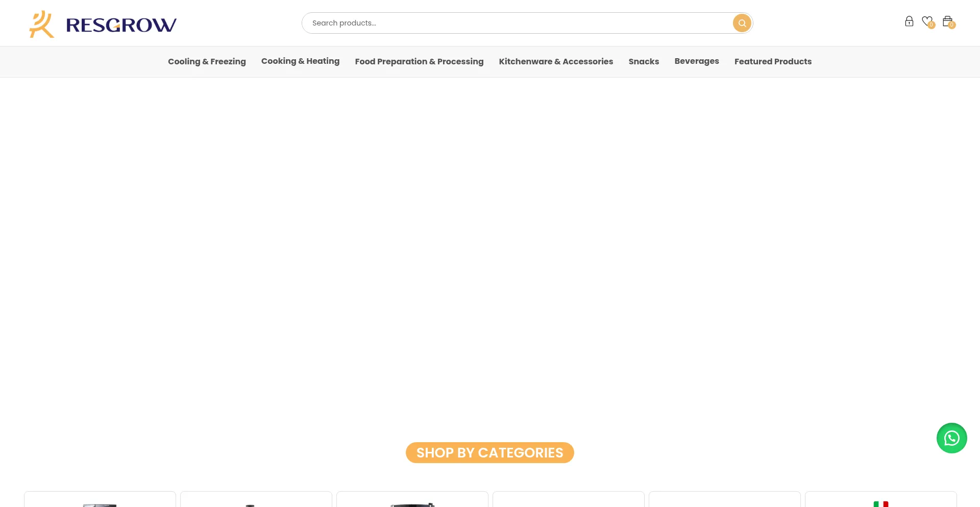Expand the Cooling & Freezing dropdown
This screenshot has height=507, width=980.
[x=207, y=61]
